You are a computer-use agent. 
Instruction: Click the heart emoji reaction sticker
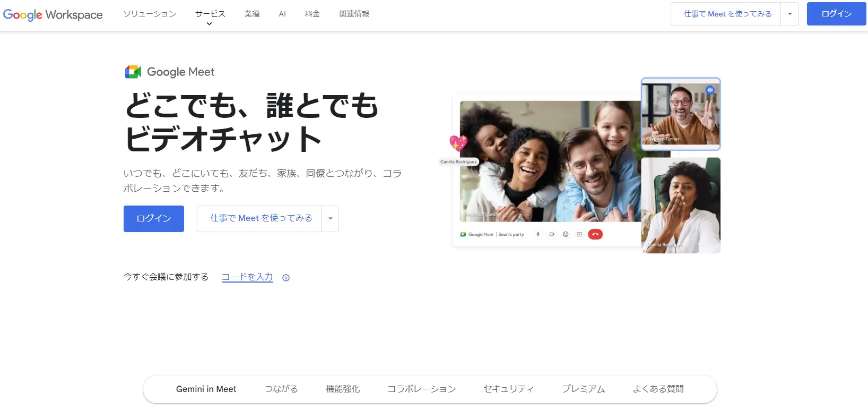click(458, 143)
